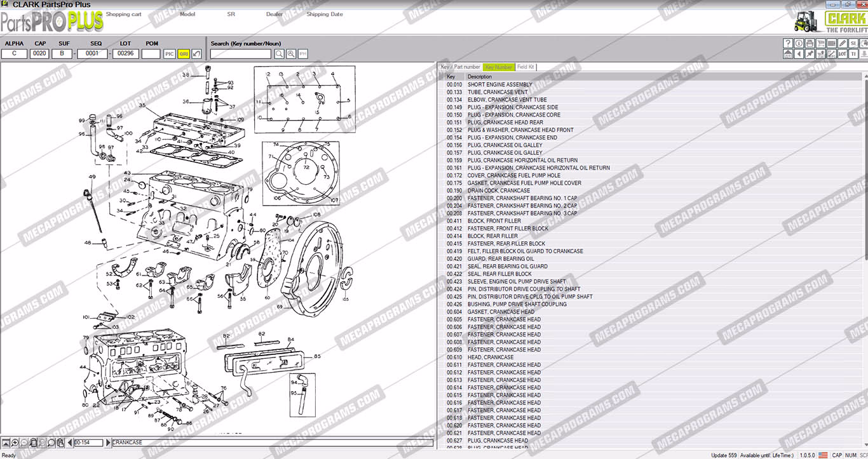Click the printer icon
The image size is (868, 459).
(810, 43)
